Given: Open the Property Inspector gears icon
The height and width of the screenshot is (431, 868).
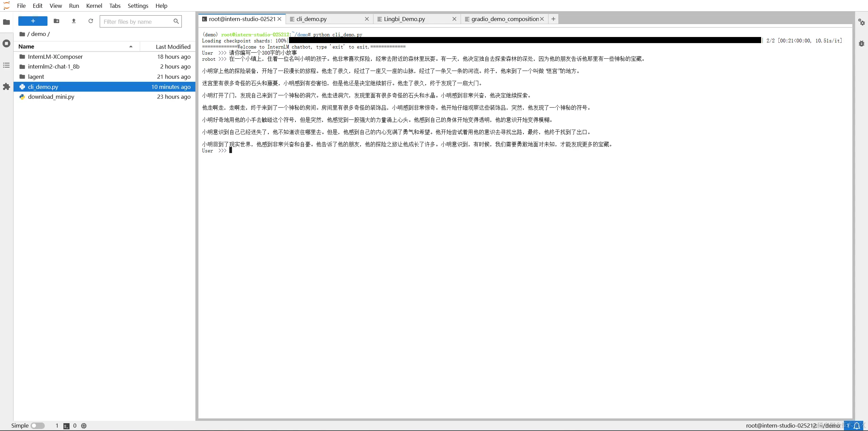Looking at the screenshot, I should [x=861, y=22].
